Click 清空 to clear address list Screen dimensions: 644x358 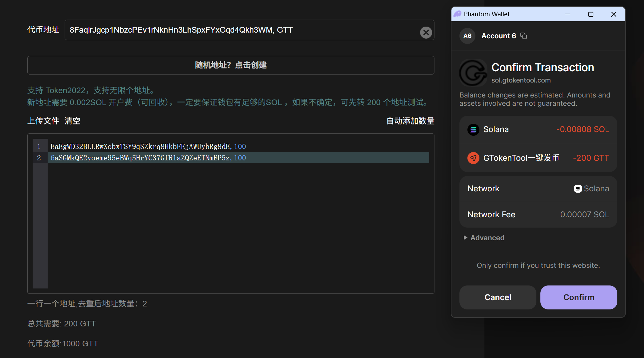click(73, 121)
